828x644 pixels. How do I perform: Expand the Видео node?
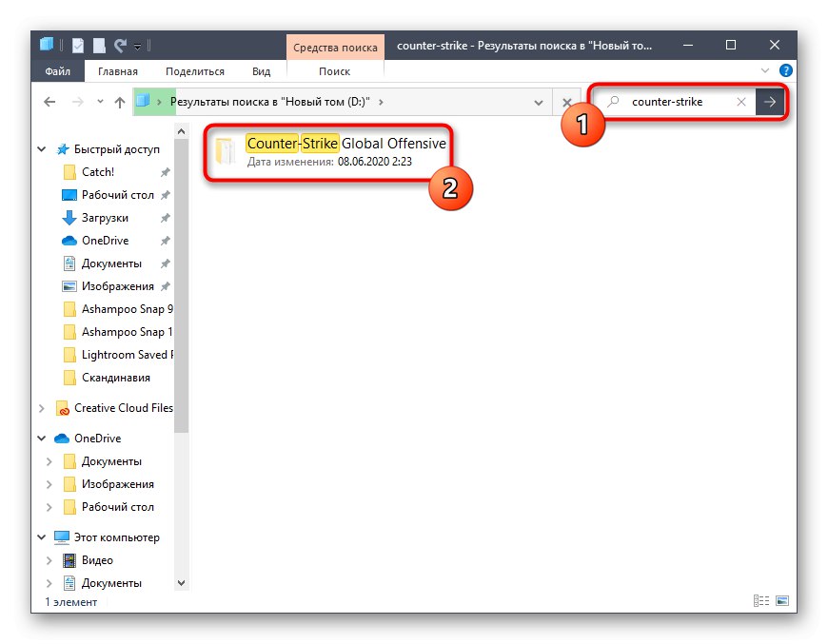[x=49, y=560]
